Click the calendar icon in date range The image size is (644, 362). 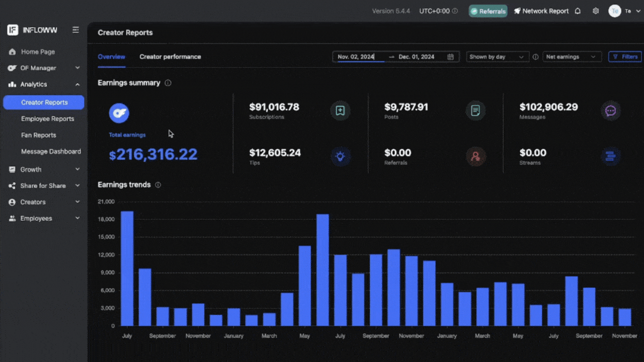point(450,57)
